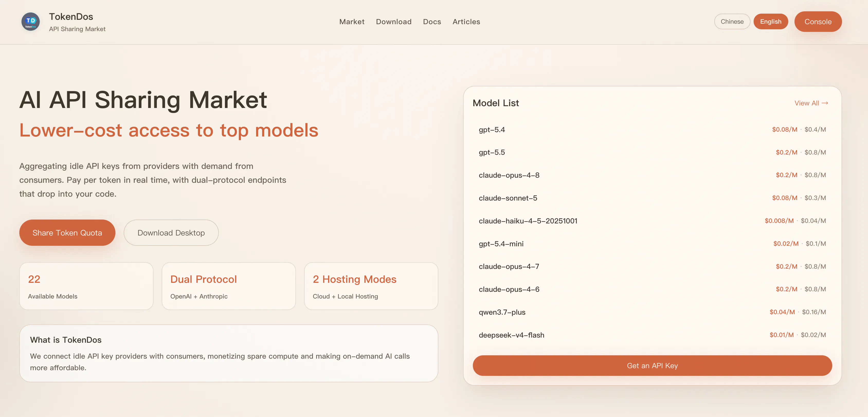Click the What is TokenDos heading
This screenshot has height=417, width=868.
[66, 340]
